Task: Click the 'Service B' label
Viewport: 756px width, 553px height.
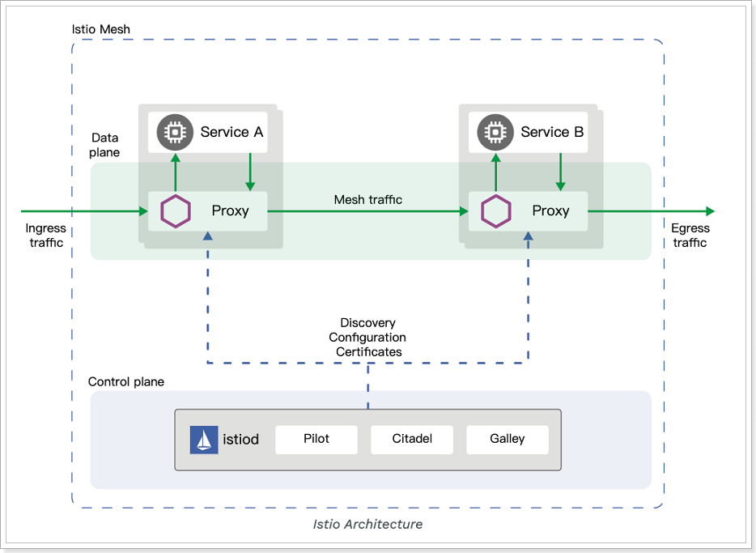Action: 552,132
